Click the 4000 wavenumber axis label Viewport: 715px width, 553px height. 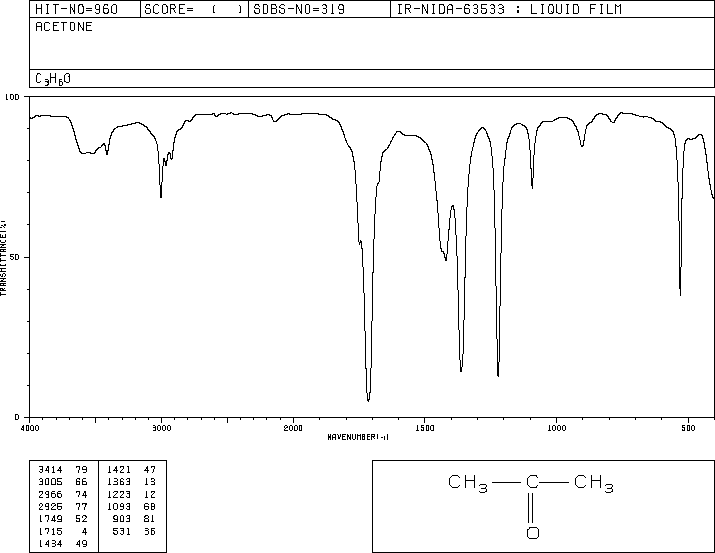(30, 428)
